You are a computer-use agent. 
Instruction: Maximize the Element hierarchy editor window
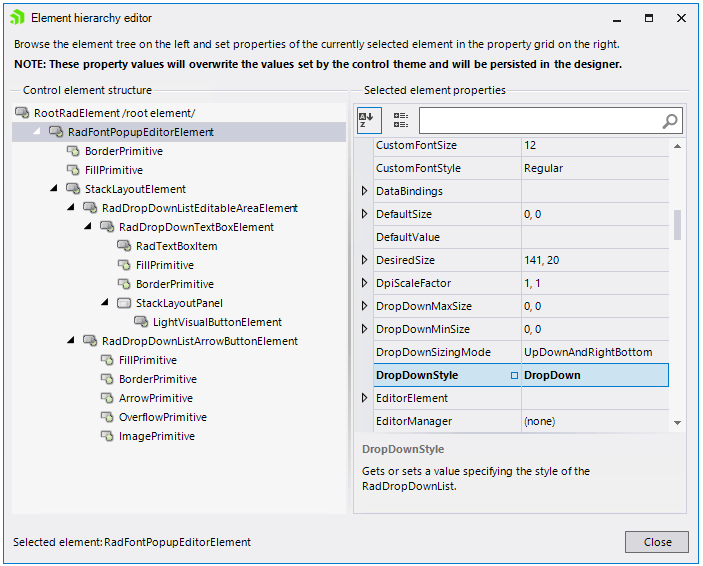click(649, 18)
